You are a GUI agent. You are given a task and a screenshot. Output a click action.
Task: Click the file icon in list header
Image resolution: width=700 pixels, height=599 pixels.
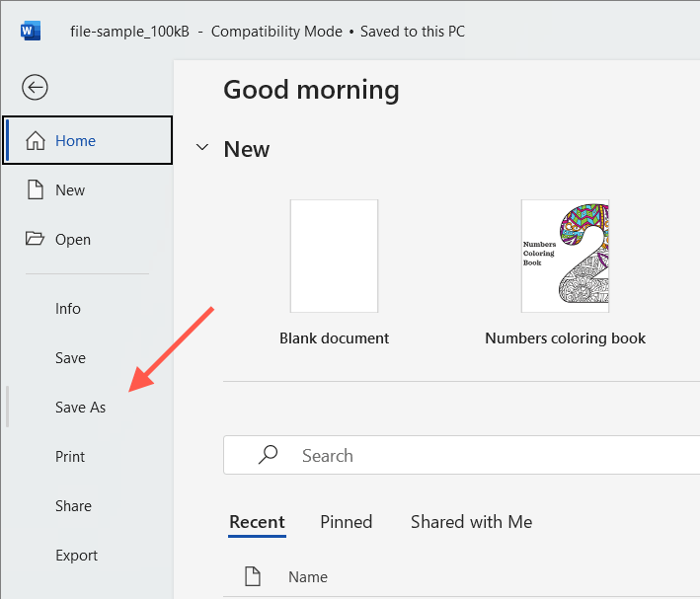pyautogui.click(x=252, y=576)
